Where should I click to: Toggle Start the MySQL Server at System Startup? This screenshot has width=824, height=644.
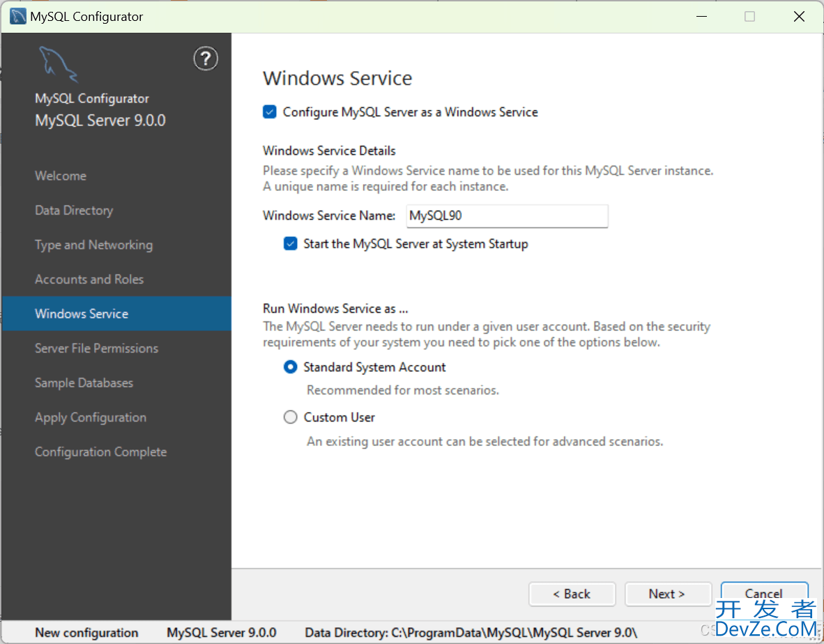tap(291, 244)
